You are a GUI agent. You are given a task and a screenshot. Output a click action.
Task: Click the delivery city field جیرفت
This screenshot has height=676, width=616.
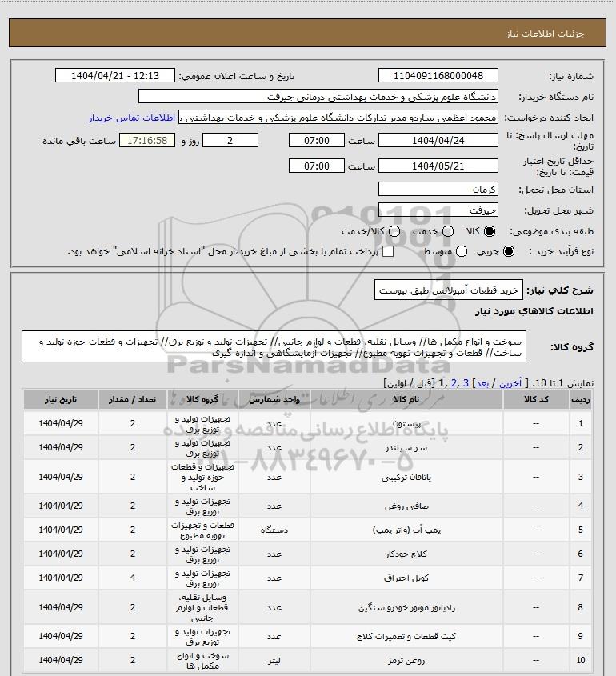[x=438, y=210]
